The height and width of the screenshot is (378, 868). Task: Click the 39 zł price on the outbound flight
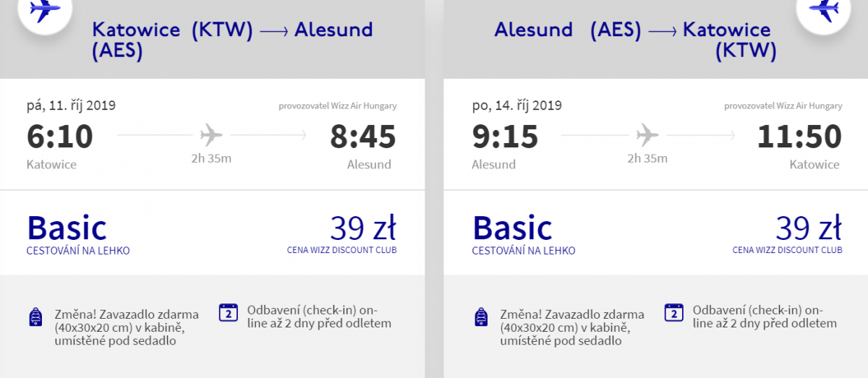[363, 228]
